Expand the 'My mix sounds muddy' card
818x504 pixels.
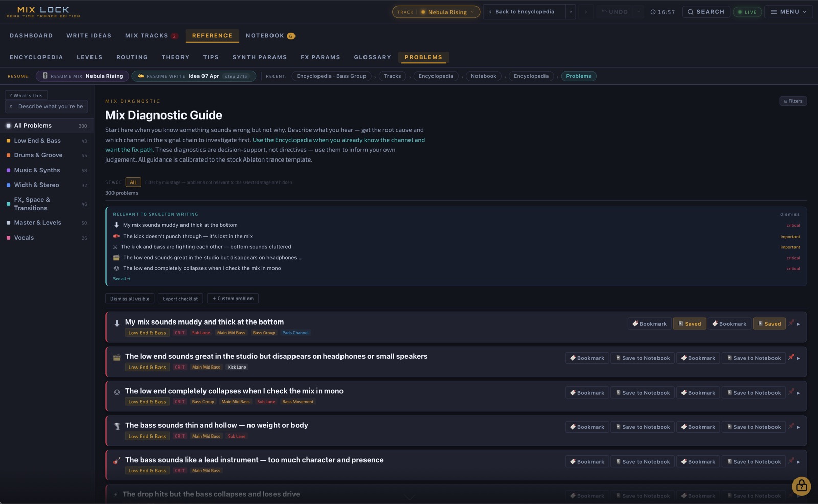tap(798, 324)
